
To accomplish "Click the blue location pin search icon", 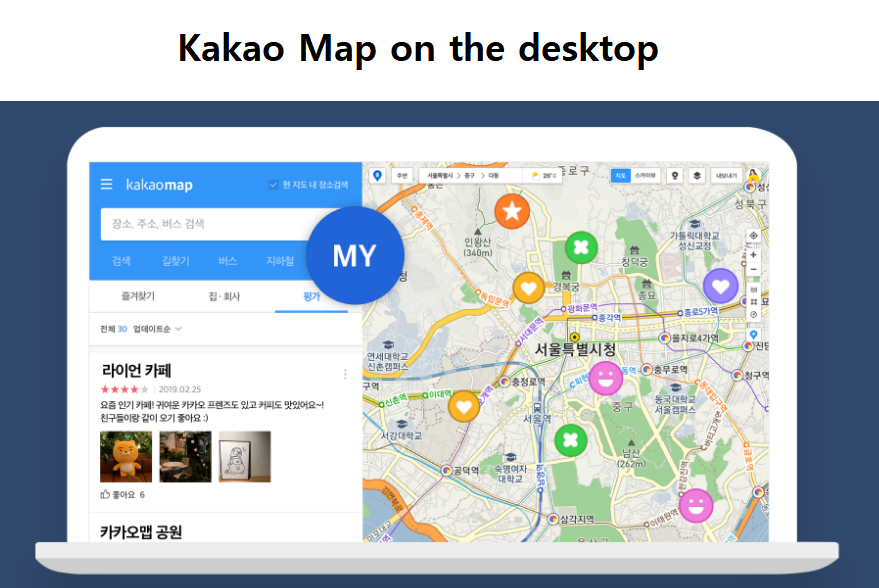I will click(378, 173).
